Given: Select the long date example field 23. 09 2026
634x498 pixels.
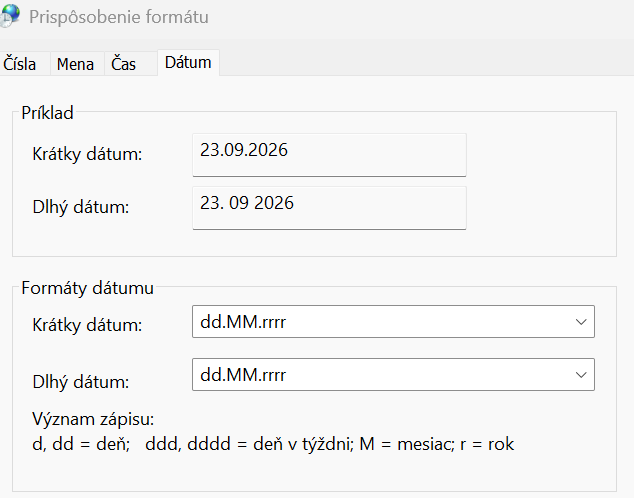Looking at the screenshot, I should tap(330, 208).
